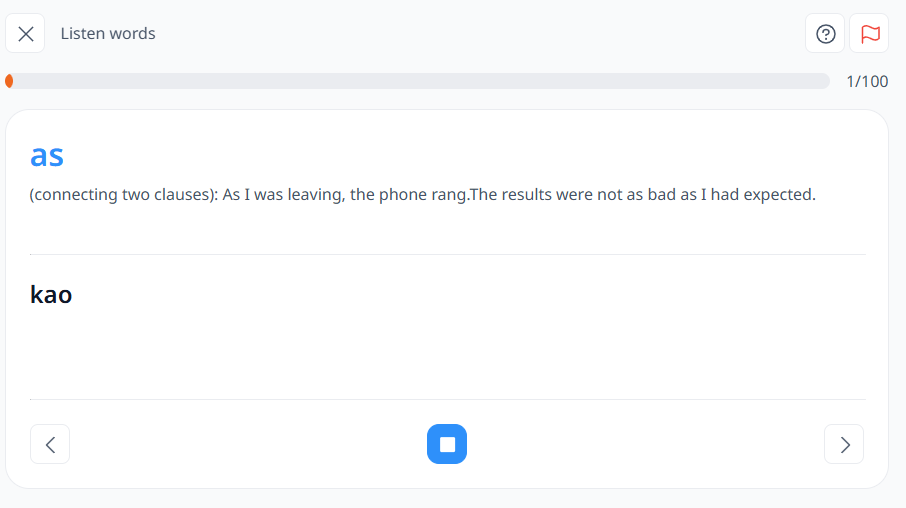
Task: Click the gray unfilled progress bar track
Action: [x=422, y=81]
